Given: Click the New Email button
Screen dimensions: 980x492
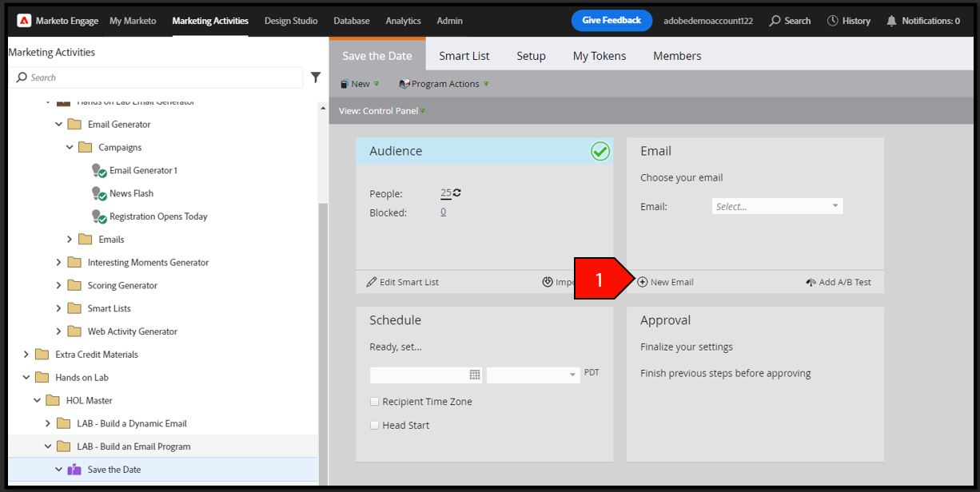Looking at the screenshot, I should (x=665, y=282).
